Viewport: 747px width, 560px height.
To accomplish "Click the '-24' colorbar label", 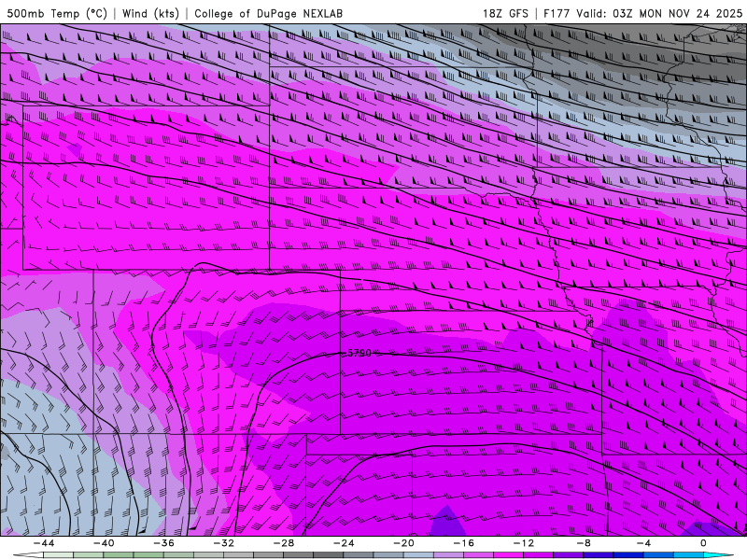I will 344,543.
